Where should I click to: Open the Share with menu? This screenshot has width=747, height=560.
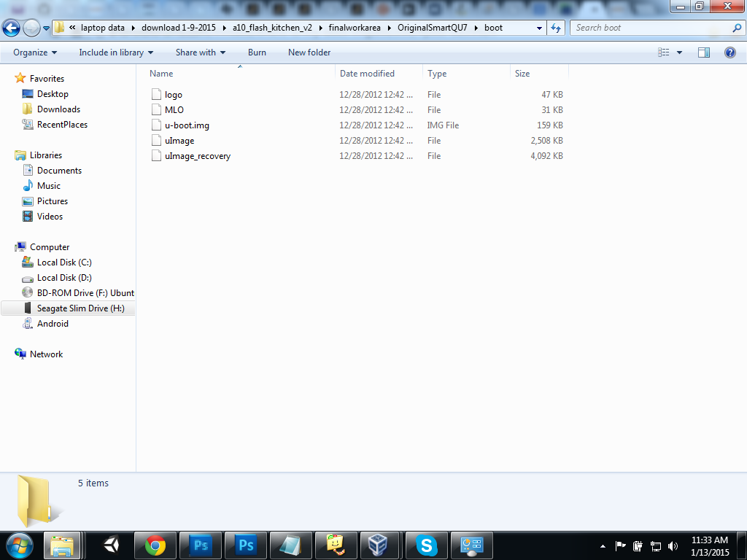[x=201, y=52]
